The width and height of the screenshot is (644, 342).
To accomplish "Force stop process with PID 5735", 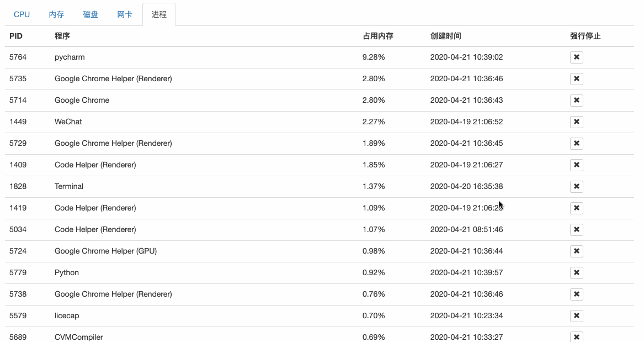I will coord(576,79).
